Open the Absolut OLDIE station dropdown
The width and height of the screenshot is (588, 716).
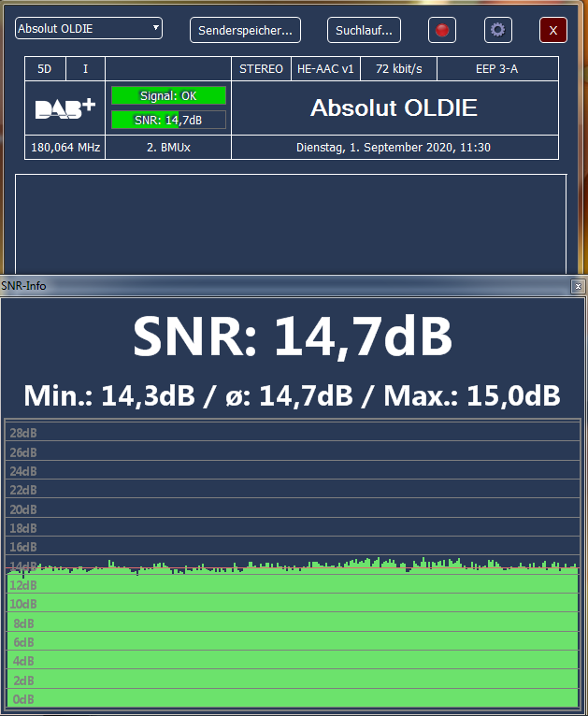point(89,29)
